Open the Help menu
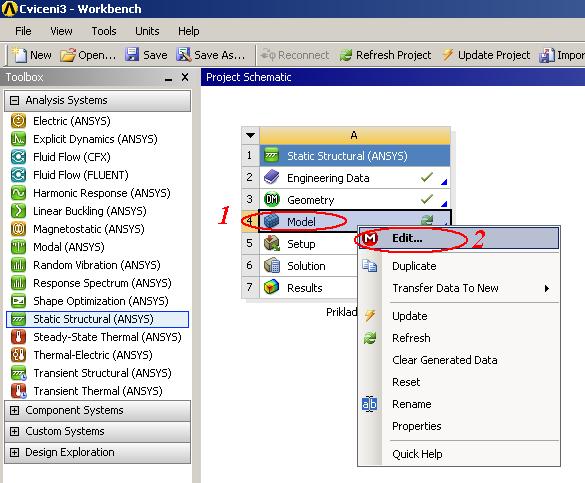 point(188,31)
